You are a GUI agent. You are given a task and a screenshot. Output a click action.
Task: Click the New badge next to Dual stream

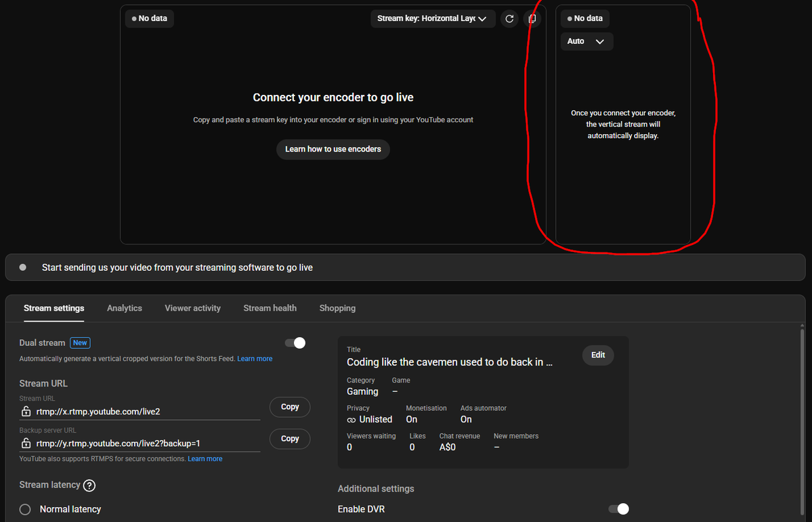[81, 343]
